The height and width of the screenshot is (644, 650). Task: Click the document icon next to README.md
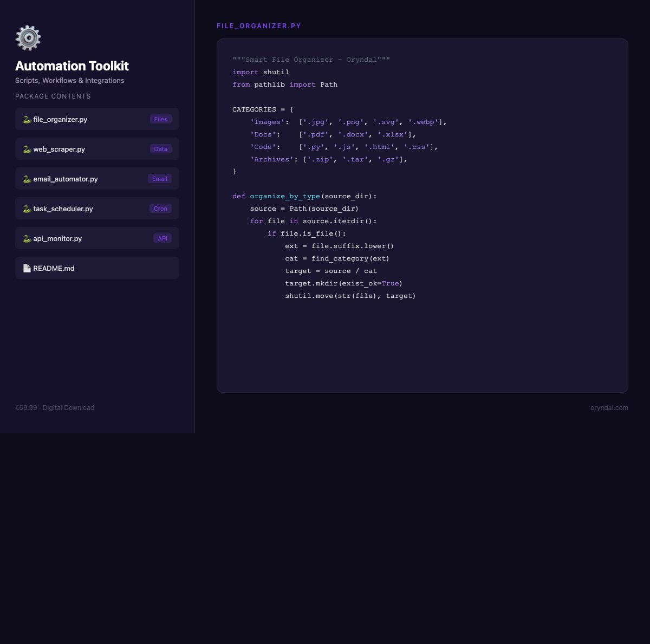point(27,268)
